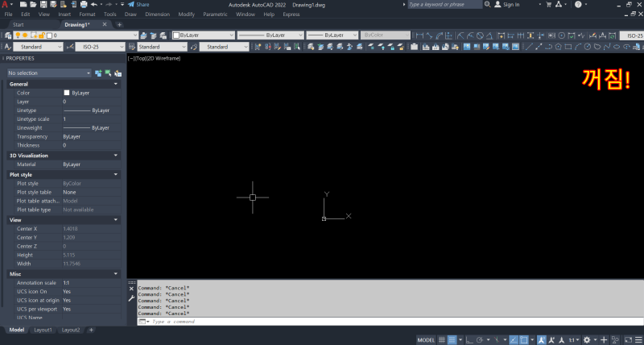Select the Ellipse draw tool

click(617, 47)
